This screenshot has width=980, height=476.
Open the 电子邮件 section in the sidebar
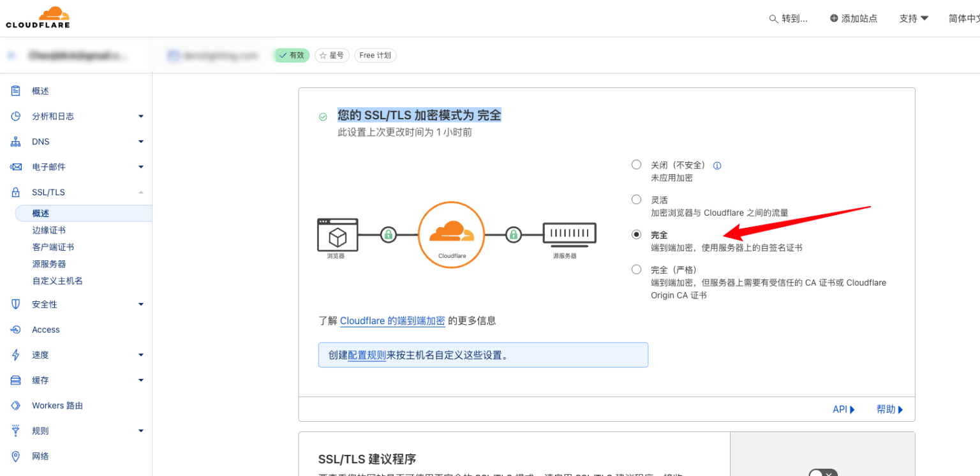tap(48, 167)
